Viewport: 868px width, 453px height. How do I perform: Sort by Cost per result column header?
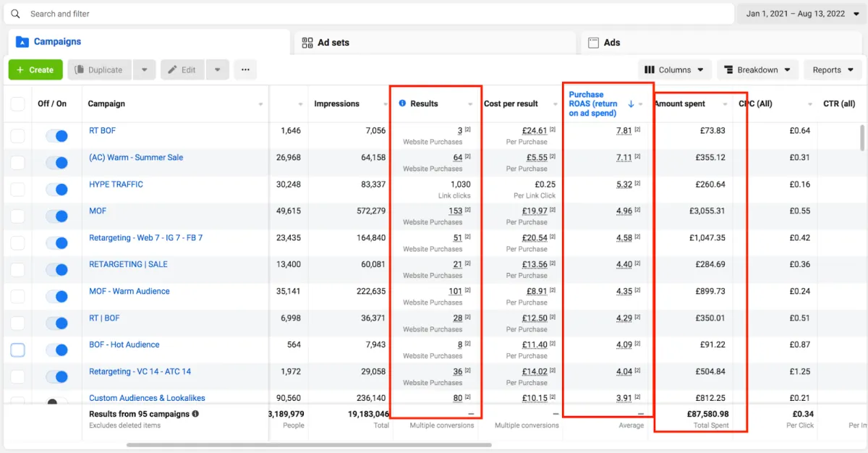pyautogui.click(x=511, y=103)
